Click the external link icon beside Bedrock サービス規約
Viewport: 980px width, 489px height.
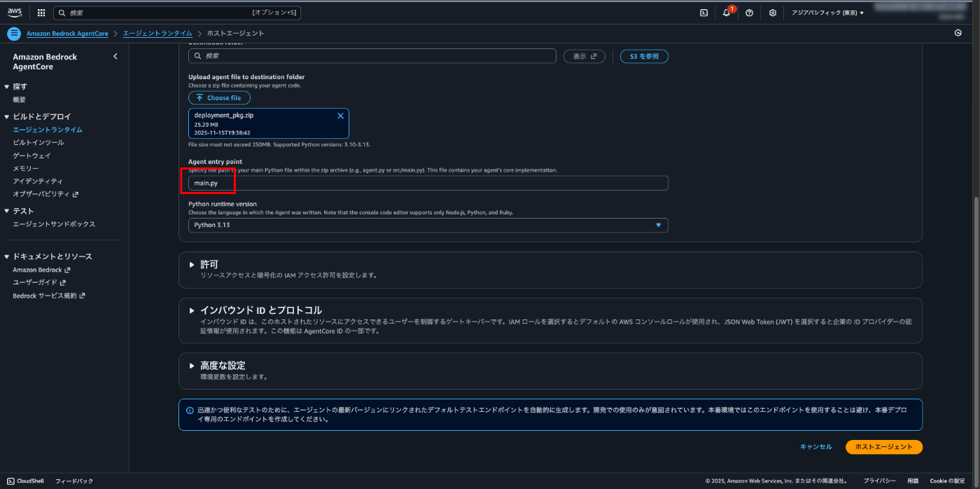click(x=83, y=296)
